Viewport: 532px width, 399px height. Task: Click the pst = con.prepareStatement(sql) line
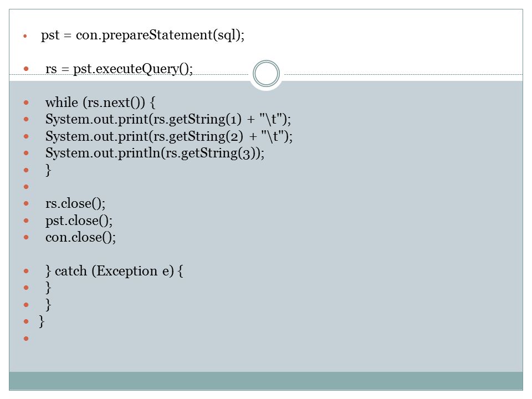pos(142,35)
